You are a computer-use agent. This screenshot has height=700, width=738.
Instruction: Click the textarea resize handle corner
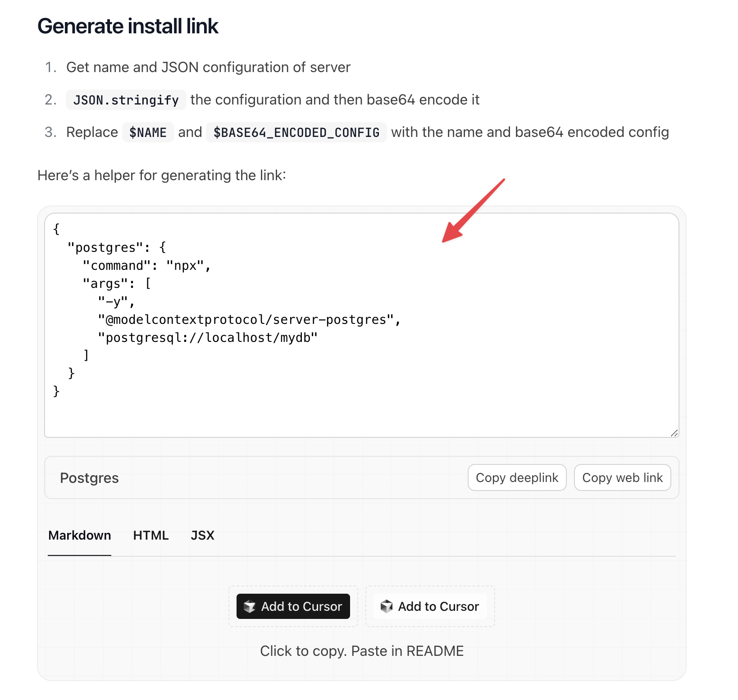[x=674, y=433]
